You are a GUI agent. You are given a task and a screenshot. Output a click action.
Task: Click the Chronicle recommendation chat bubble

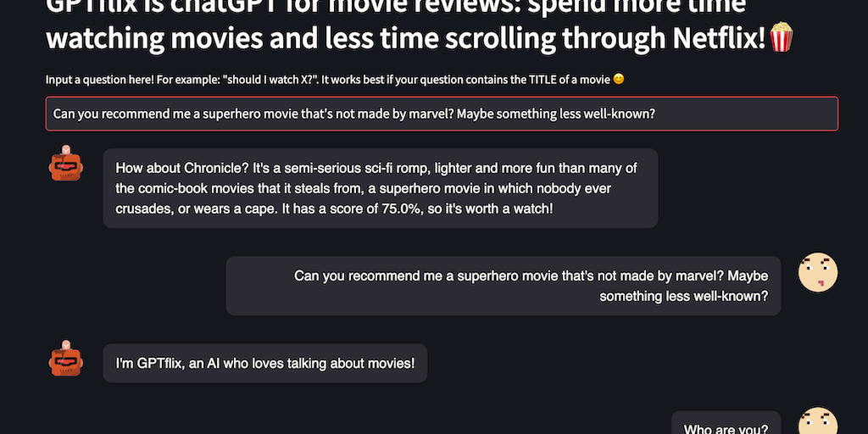tap(380, 188)
